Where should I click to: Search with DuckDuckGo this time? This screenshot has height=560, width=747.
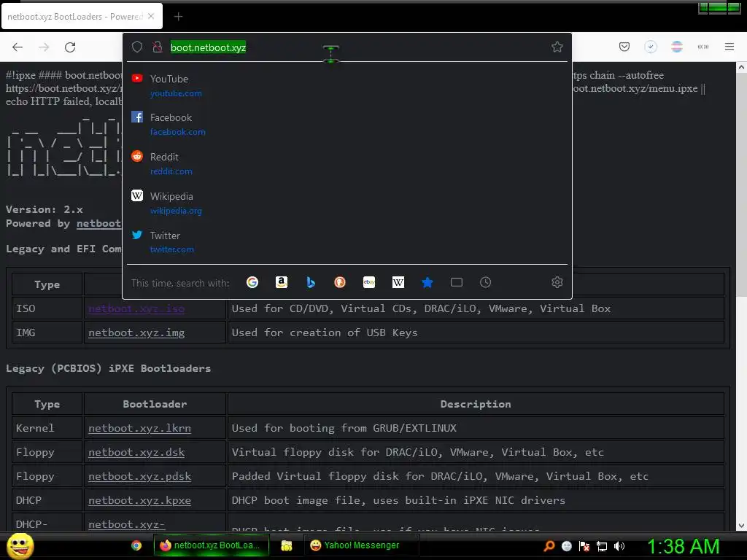pyautogui.click(x=340, y=282)
